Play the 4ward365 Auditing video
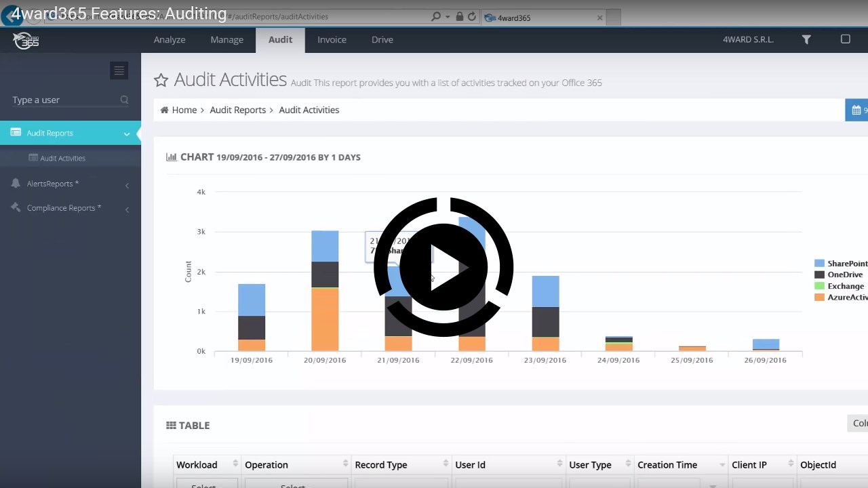The height and width of the screenshot is (488, 868). click(x=443, y=267)
